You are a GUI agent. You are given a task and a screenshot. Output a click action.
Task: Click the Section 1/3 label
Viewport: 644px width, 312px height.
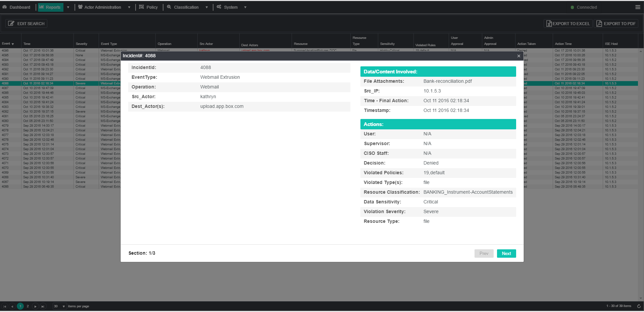142,253
